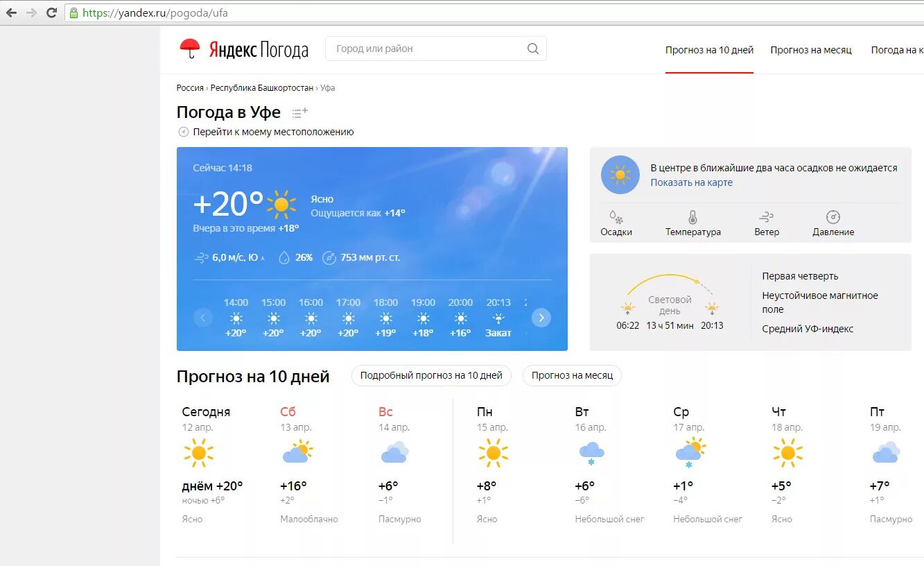Click the pressure gauge icon near 753 mm

tap(329, 257)
